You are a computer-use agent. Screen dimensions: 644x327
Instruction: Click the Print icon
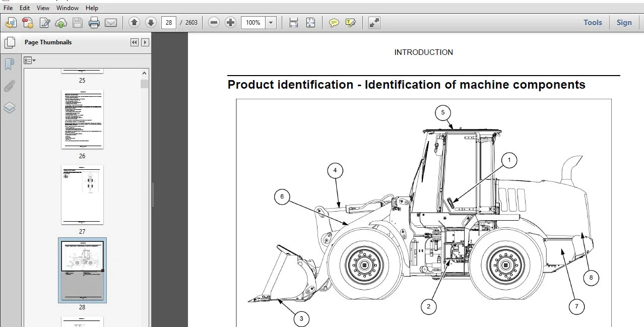[x=94, y=23]
